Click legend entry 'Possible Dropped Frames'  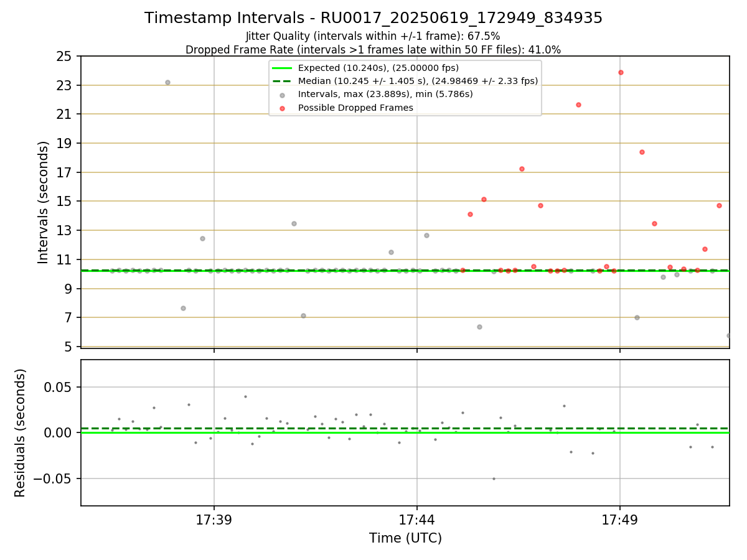[x=355, y=108]
